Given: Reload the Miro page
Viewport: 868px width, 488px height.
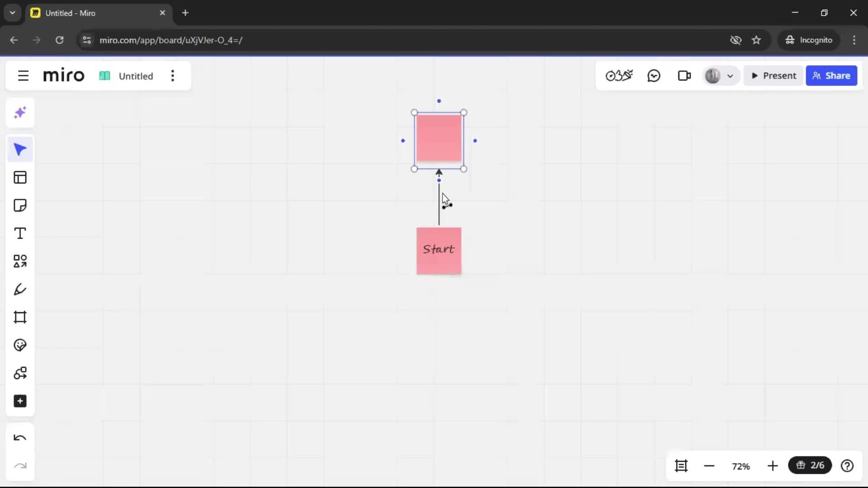Looking at the screenshot, I should coord(59,40).
